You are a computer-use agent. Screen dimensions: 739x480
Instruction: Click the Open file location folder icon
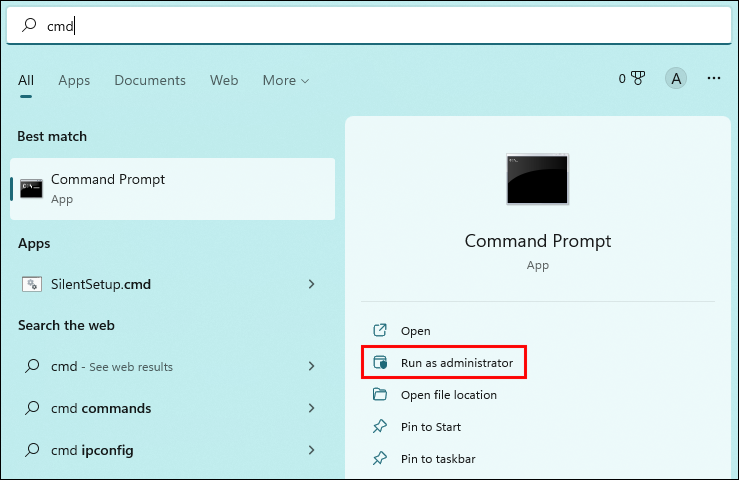click(380, 395)
